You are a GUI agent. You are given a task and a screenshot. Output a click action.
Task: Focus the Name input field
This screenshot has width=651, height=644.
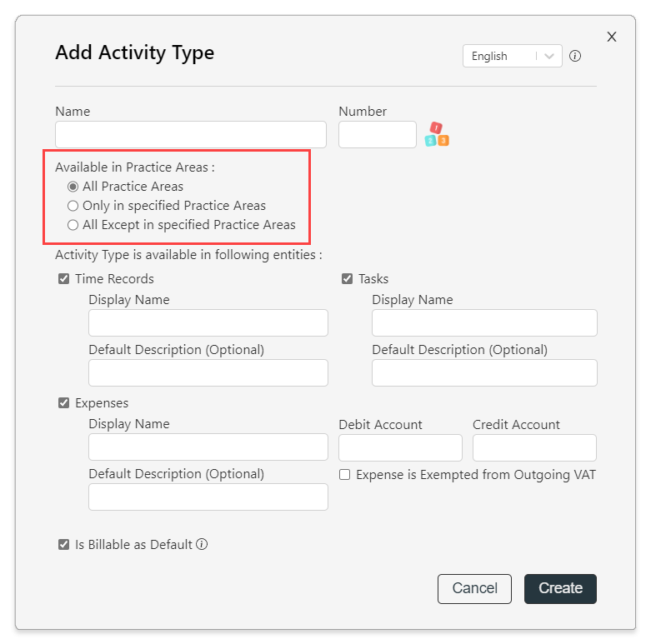[191, 134]
